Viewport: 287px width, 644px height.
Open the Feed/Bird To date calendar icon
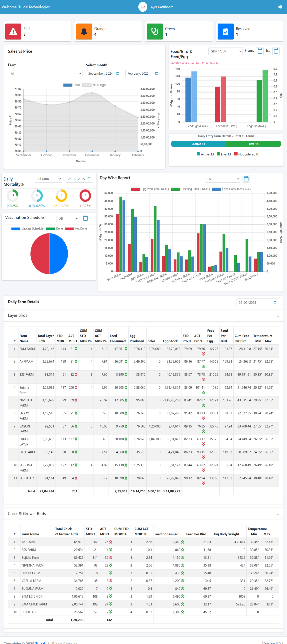pos(276,51)
